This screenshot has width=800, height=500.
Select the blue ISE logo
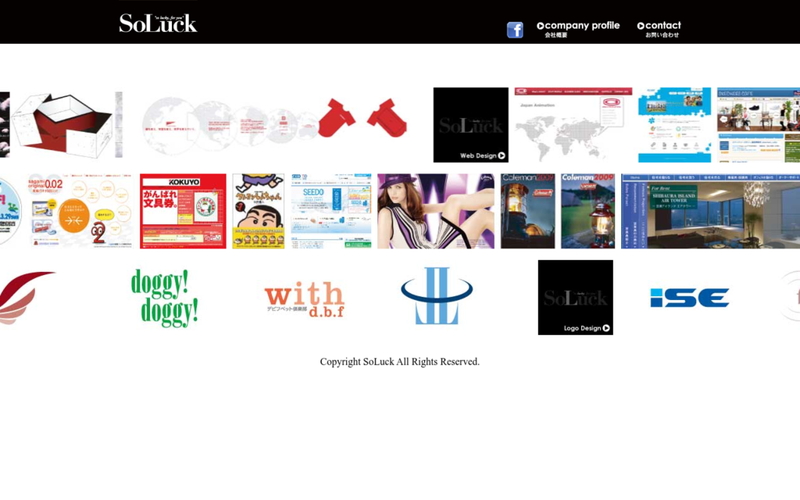click(x=689, y=297)
